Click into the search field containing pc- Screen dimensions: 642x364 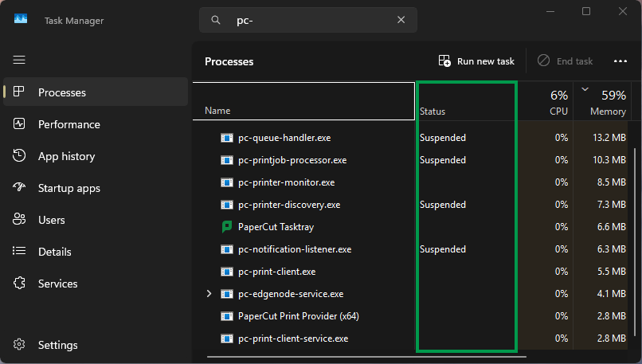click(x=308, y=20)
